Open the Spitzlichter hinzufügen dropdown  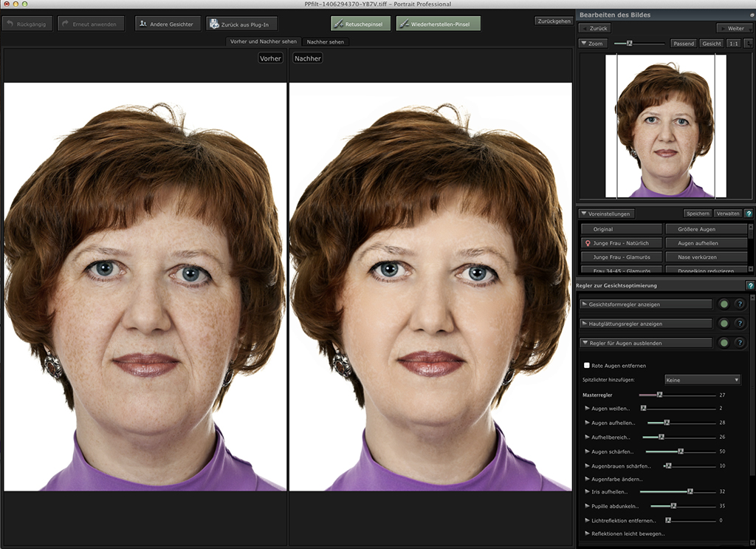pyautogui.click(x=702, y=379)
